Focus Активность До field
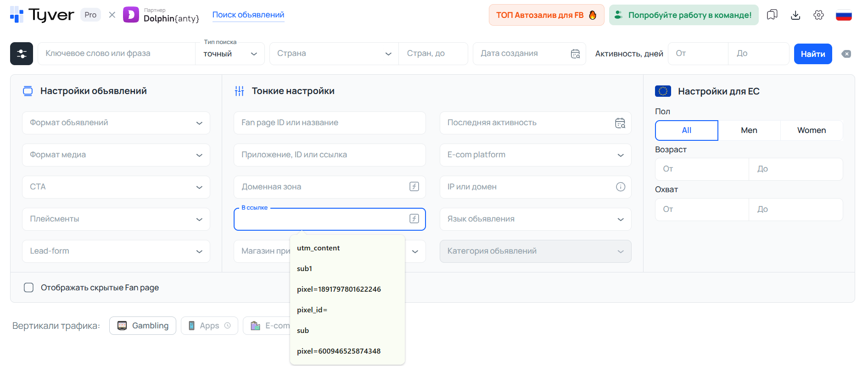 pyautogui.click(x=759, y=54)
